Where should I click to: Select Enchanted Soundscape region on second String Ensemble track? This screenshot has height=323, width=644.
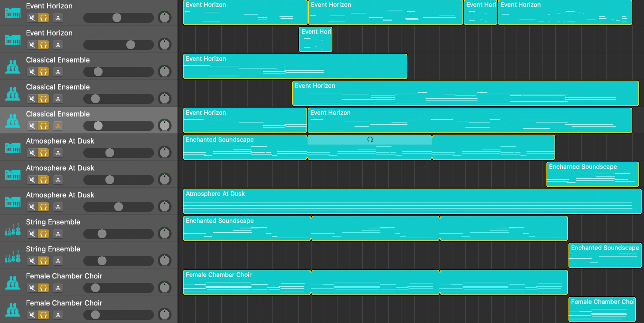[x=605, y=255]
